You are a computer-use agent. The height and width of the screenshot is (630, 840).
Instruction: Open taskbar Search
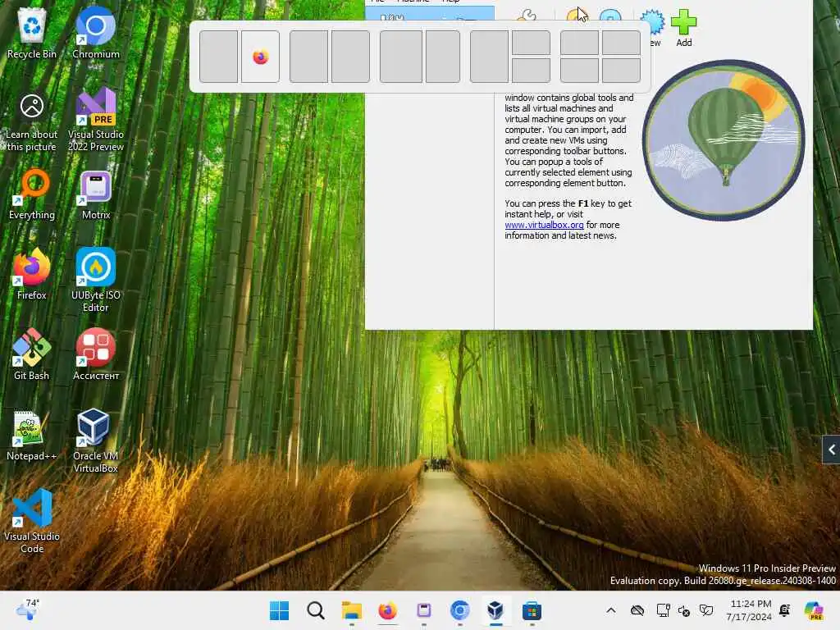click(x=316, y=610)
